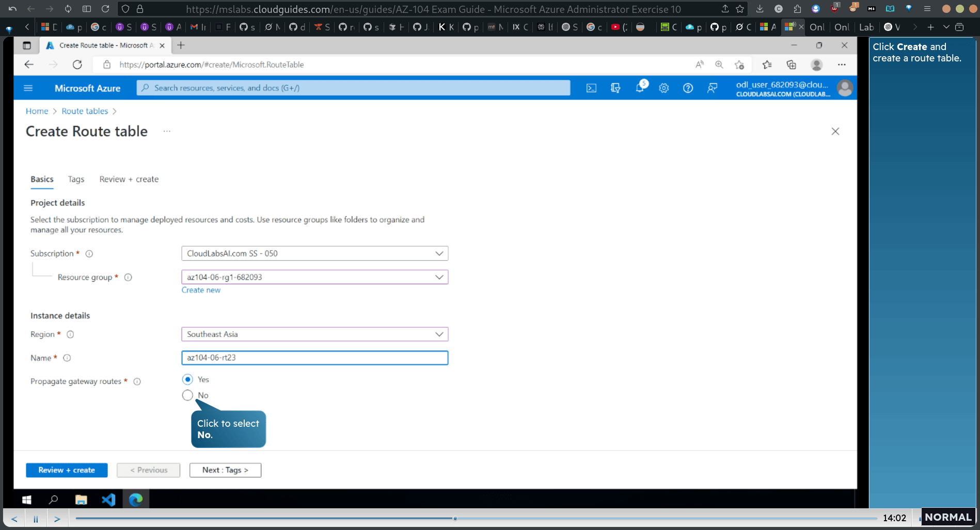Open new tab in Edge window

[181, 45]
